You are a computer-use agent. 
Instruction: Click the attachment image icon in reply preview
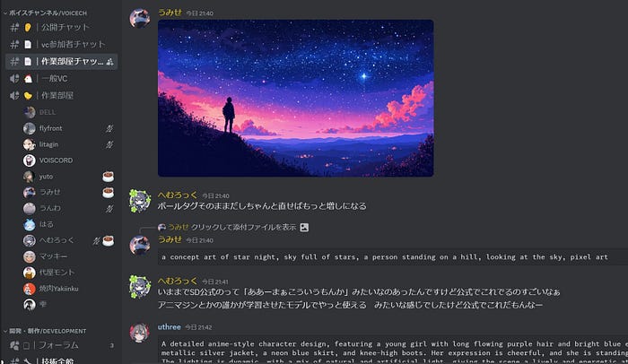304,227
